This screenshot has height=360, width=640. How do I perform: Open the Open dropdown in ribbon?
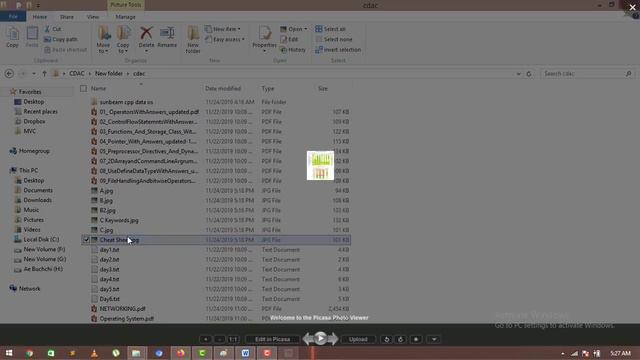[x=294, y=29]
